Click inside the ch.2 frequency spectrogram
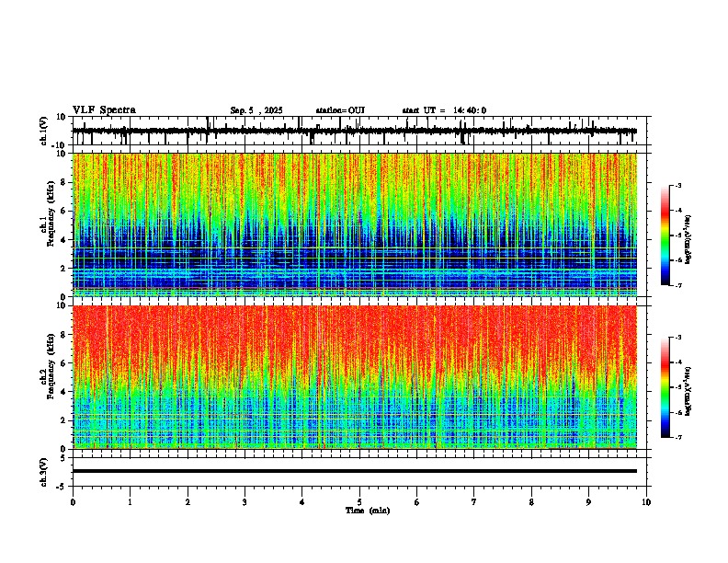The width and height of the screenshot is (728, 563). click(x=354, y=377)
